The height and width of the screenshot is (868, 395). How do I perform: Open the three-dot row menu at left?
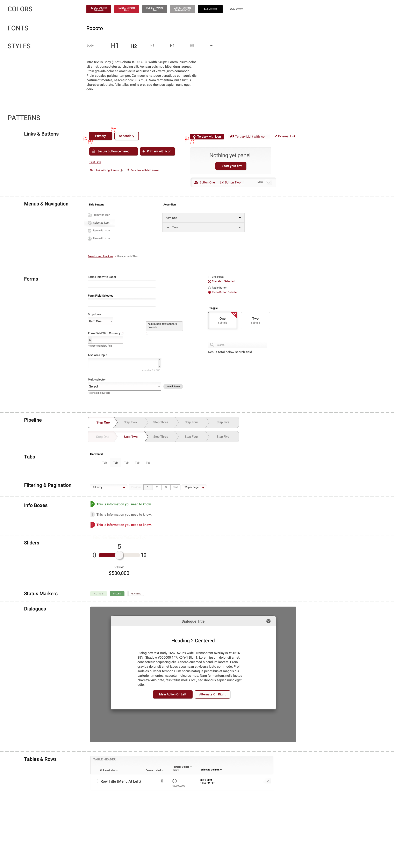click(97, 781)
